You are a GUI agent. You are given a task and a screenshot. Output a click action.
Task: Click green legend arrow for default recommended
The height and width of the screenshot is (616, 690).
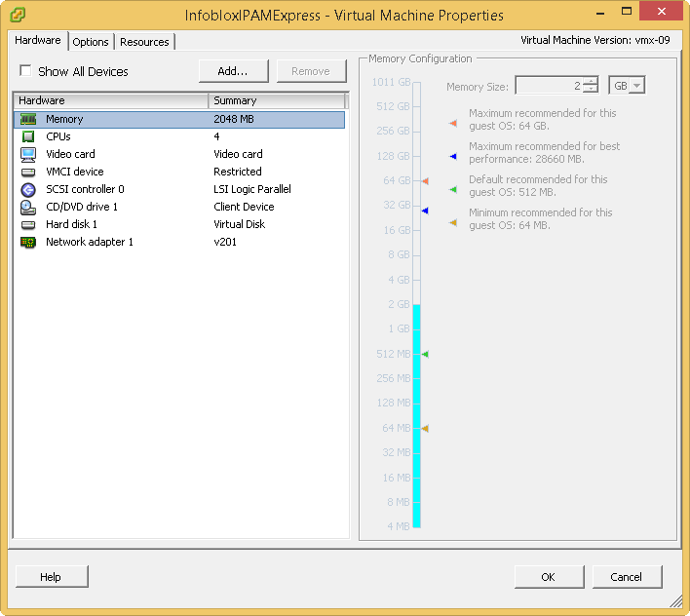coord(453,189)
